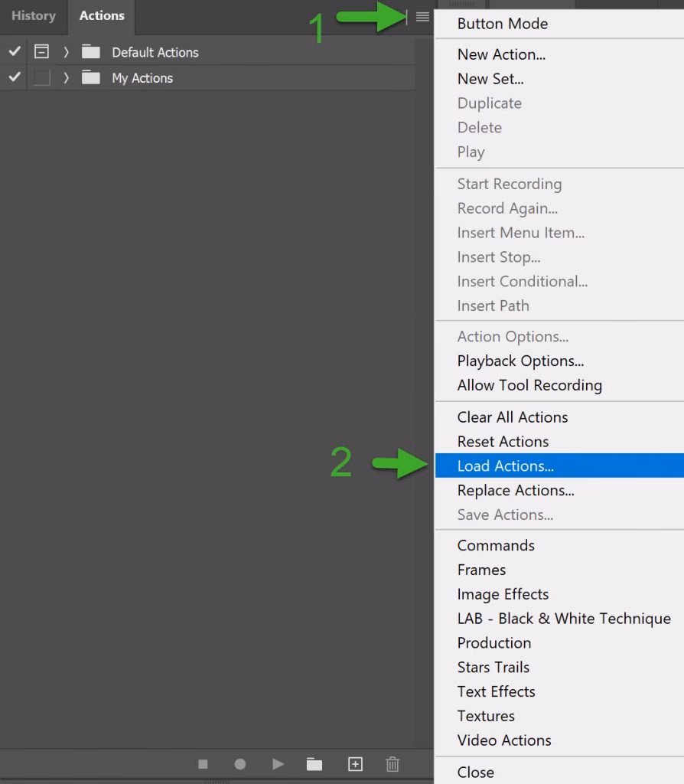Image resolution: width=684 pixels, height=784 pixels.
Task: Create a new action with the plus icon
Action: click(x=354, y=763)
